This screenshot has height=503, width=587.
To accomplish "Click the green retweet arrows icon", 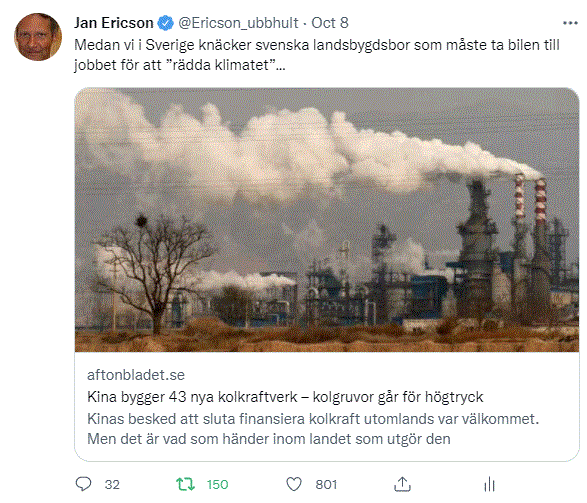I will 185,484.
